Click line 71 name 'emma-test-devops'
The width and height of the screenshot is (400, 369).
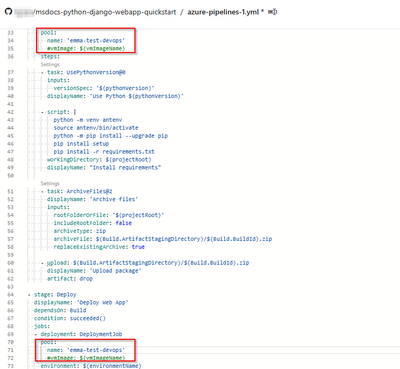point(86,350)
